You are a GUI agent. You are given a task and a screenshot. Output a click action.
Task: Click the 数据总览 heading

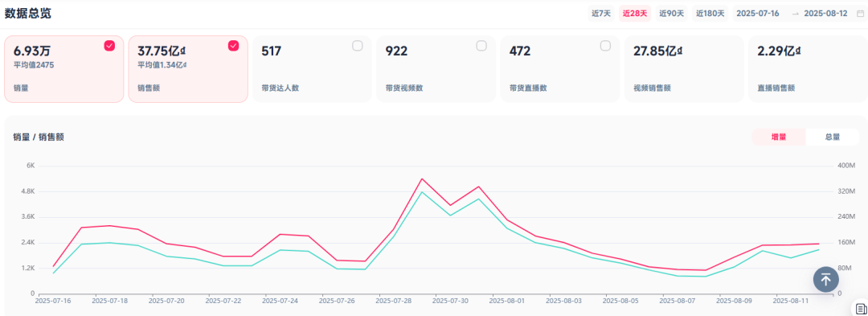[27, 14]
